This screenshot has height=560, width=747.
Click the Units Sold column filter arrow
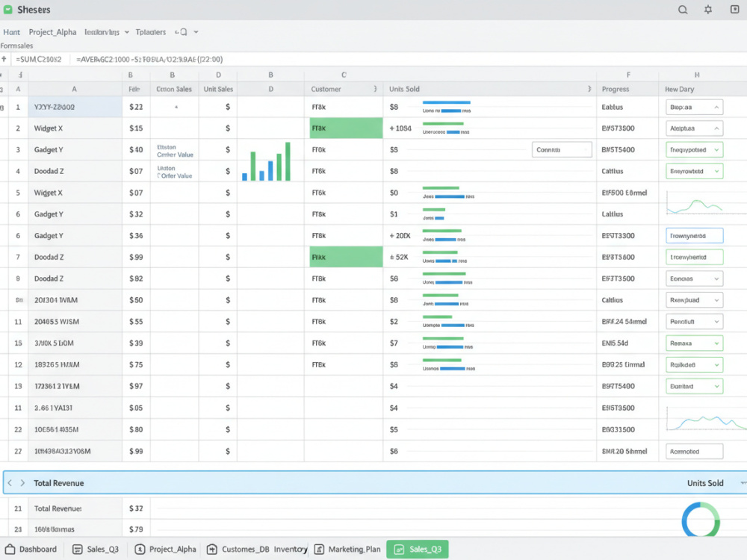(x=589, y=89)
